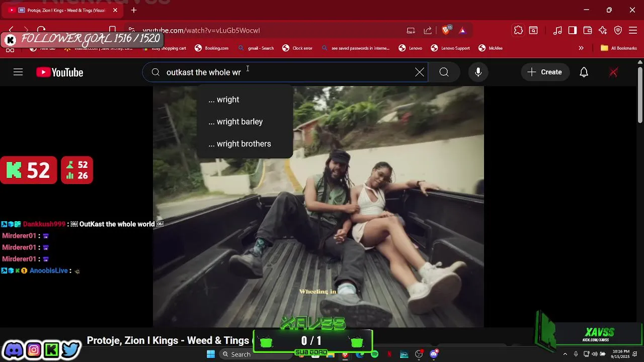The image size is (644, 362).
Task: Open Spotify from the taskbar
Action: pos(374,354)
